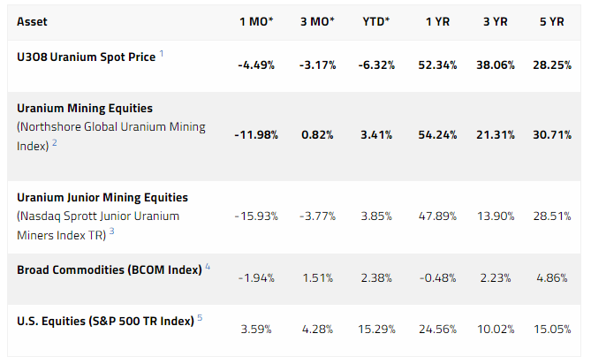591x364 pixels.
Task: Click the U3O8 Uranium Spot Price label
Action: tap(86, 57)
